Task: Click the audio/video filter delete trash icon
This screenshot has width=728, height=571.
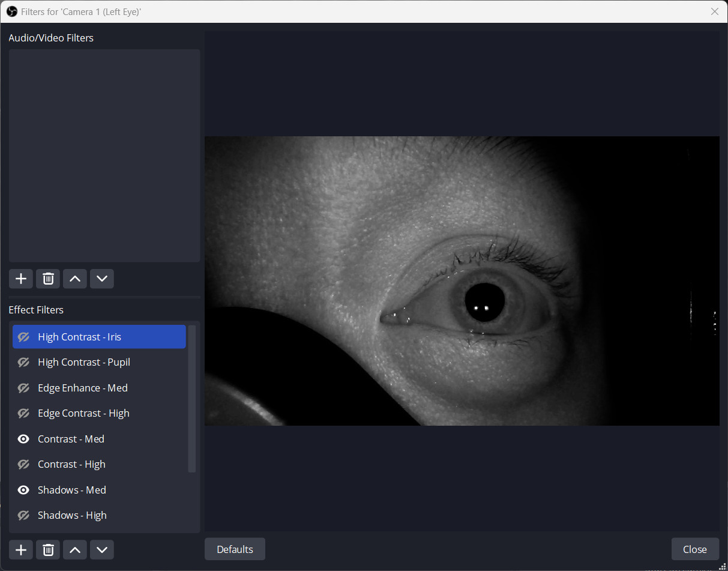Action: click(47, 279)
